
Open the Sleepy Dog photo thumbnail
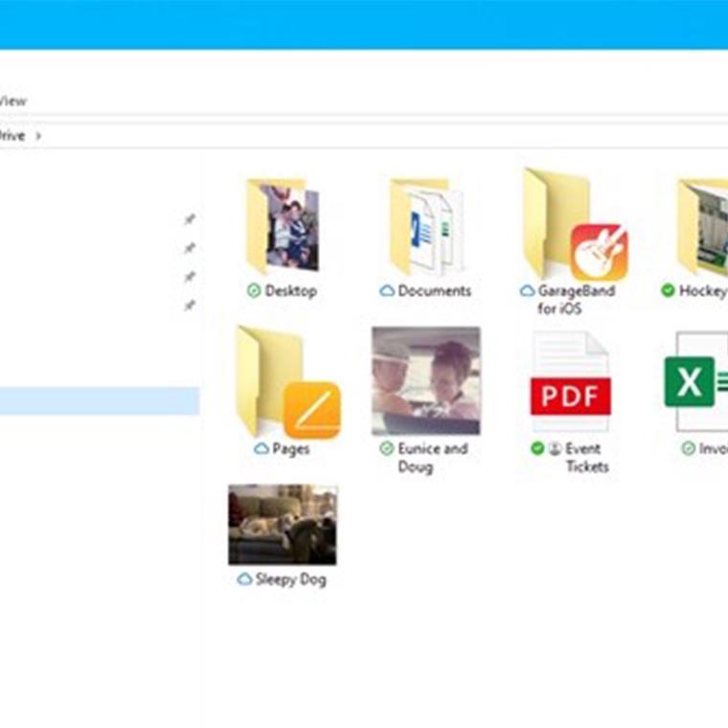tap(283, 525)
